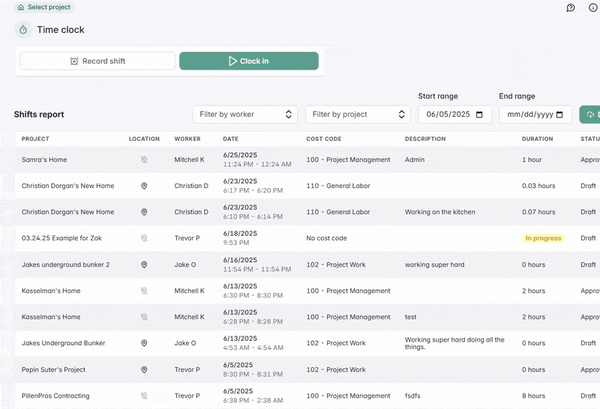Click the 8 hours duration cell
This screenshot has height=409, width=600.
tap(533, 396)
